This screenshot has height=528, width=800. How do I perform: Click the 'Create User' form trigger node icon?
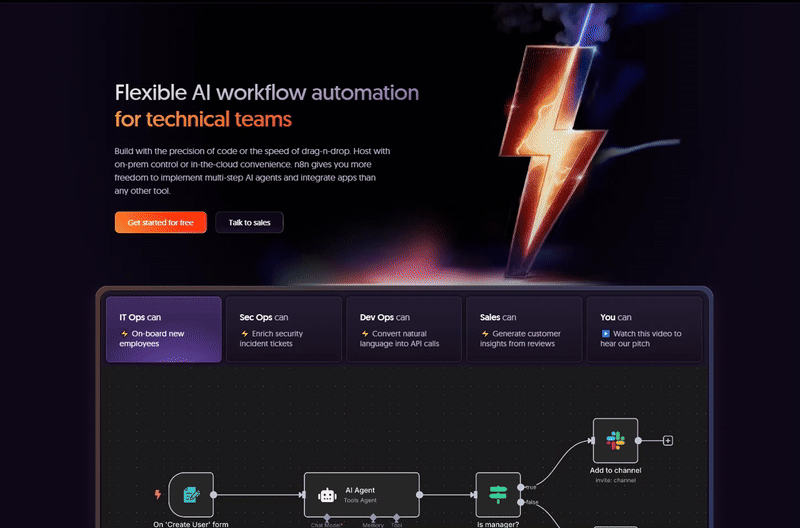point(191,494)
